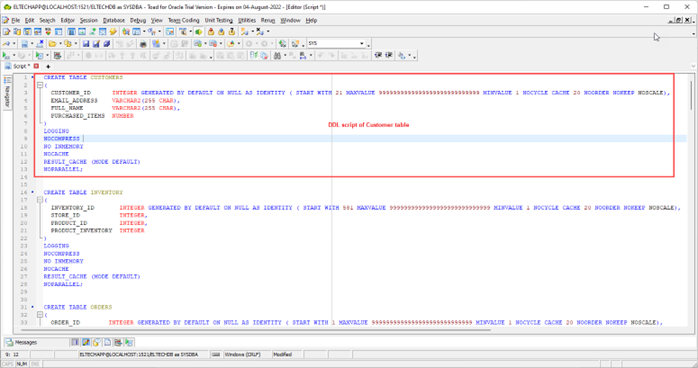The height and width of the screenshot is (368, 698).
Task: Click the 'CREATE TABLE INVENTORY' line
Action: coord(83,192)
